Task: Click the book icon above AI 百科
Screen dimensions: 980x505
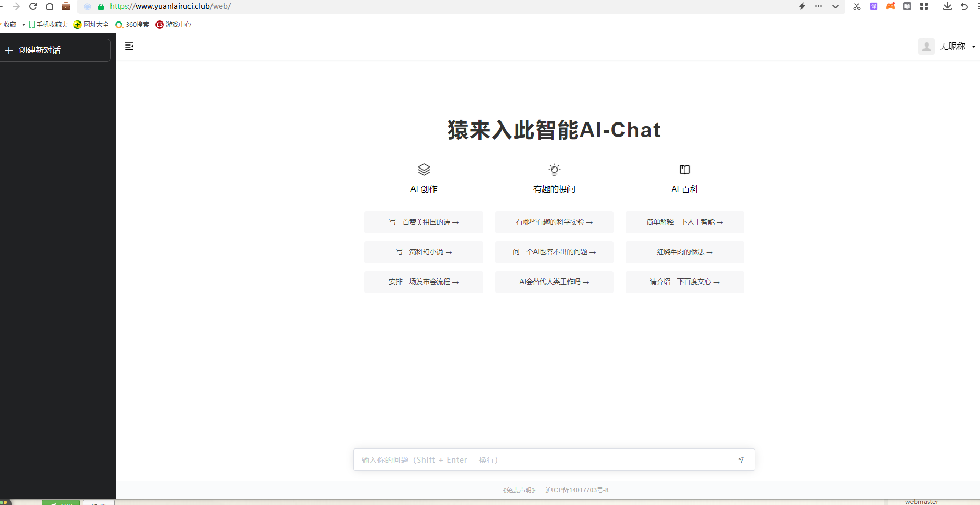Action: click(684, 170)
